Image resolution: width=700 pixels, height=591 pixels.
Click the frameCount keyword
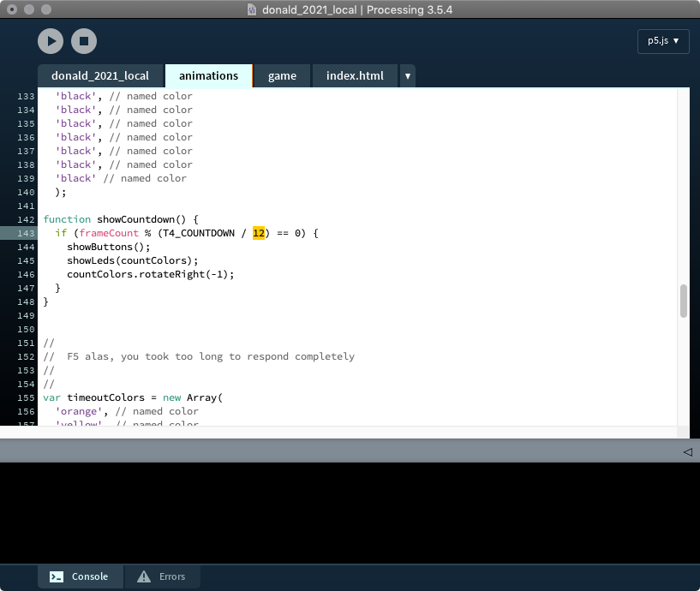(x=109, y=233)
